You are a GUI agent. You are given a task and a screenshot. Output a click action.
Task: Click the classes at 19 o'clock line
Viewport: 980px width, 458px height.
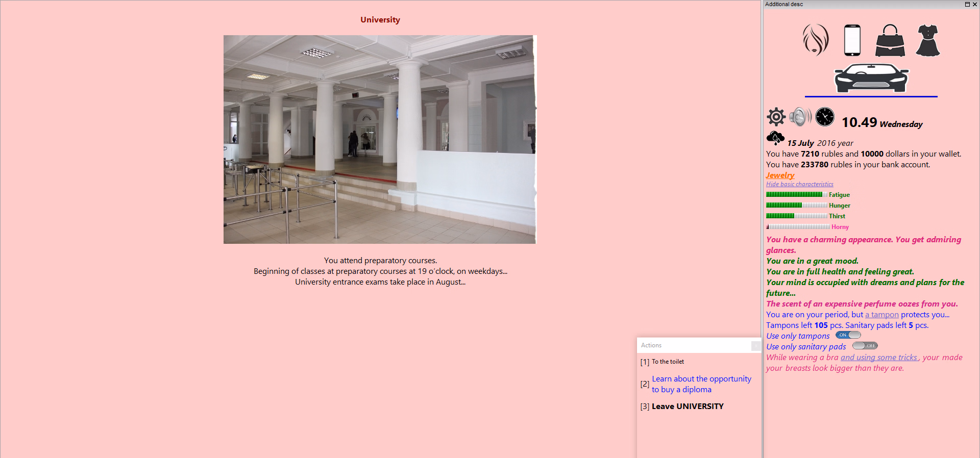[x=380, y=271]
